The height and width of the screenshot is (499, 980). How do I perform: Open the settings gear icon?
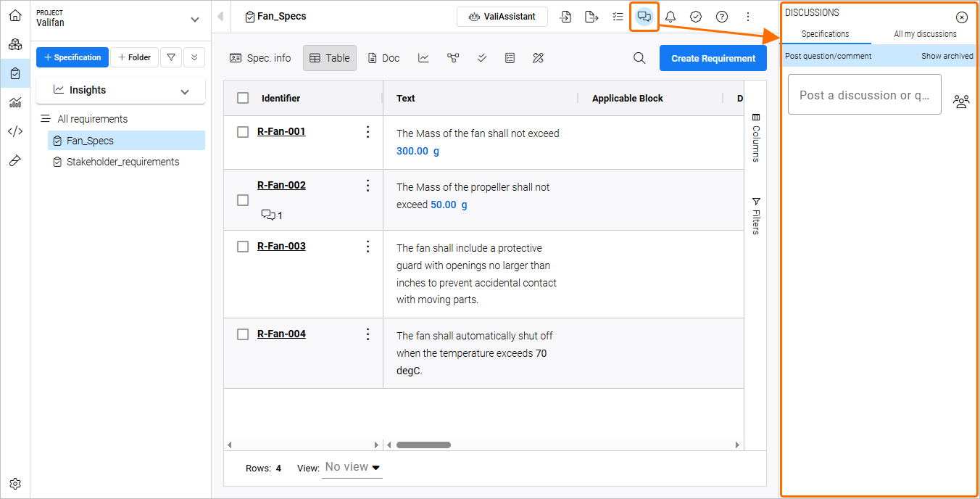coord(14,484)
